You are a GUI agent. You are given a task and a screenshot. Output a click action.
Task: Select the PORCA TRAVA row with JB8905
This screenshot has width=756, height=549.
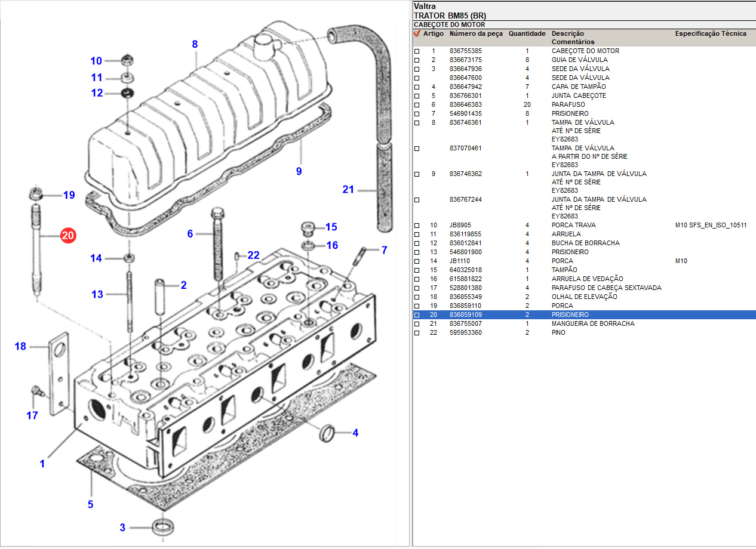(x=573, y=225)
